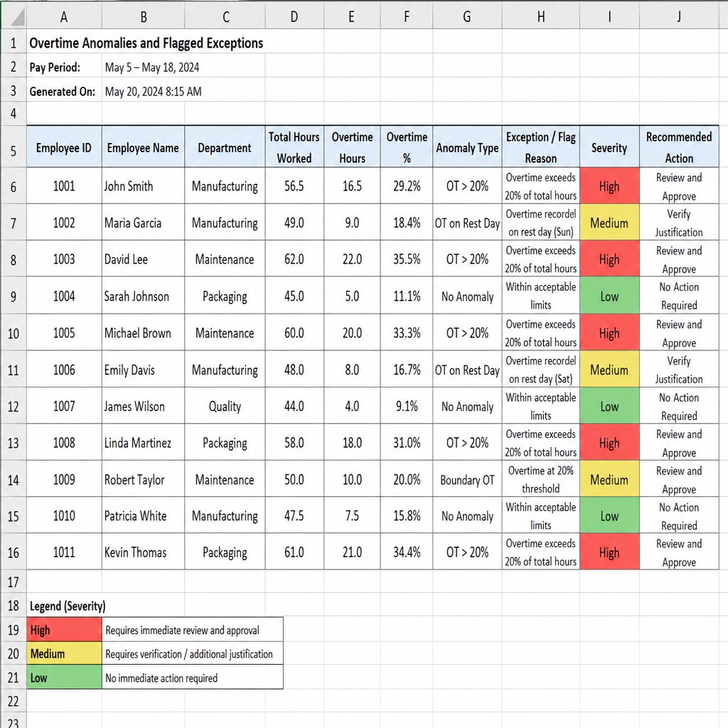Image resolution: width=728 pixels, height=728 pixels.
Task: Click the 'James Wilson' name cell
Action: (x=143, y=406)
